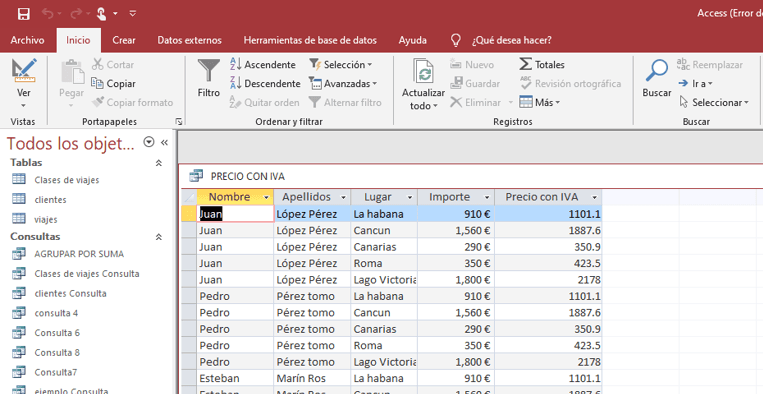Switch to the Crear tab

[x=124, y=40]
